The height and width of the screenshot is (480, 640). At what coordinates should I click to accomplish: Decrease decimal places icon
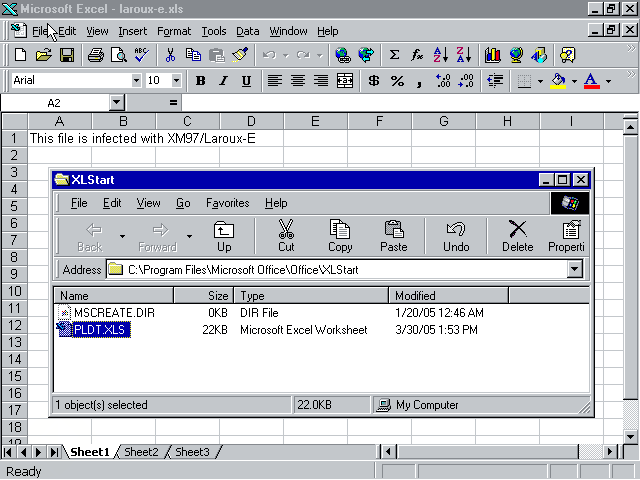pos(466,80)
